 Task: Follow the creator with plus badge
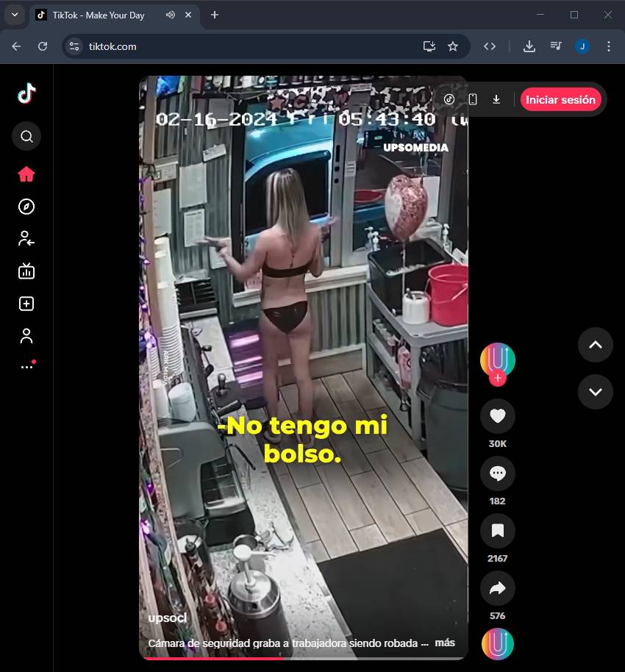pos(498,379)
